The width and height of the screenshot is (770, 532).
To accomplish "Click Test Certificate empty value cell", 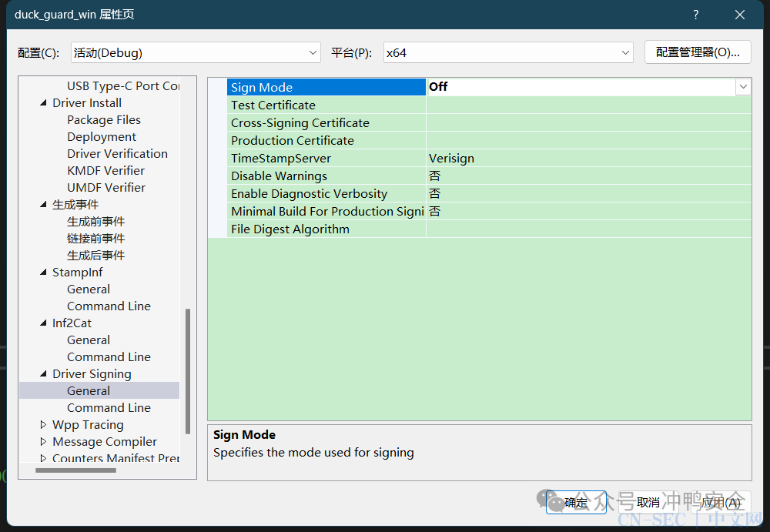I will pos(589,105).
